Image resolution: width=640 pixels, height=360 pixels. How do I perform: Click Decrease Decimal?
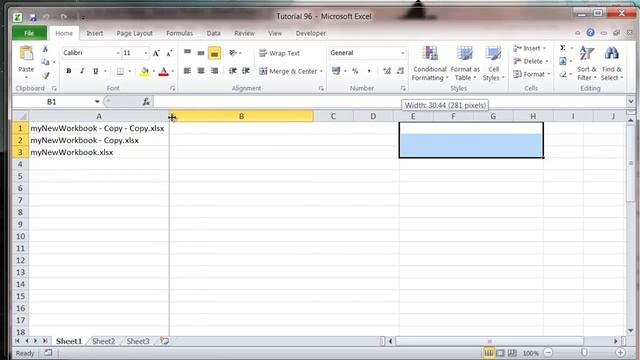point(400,71)
